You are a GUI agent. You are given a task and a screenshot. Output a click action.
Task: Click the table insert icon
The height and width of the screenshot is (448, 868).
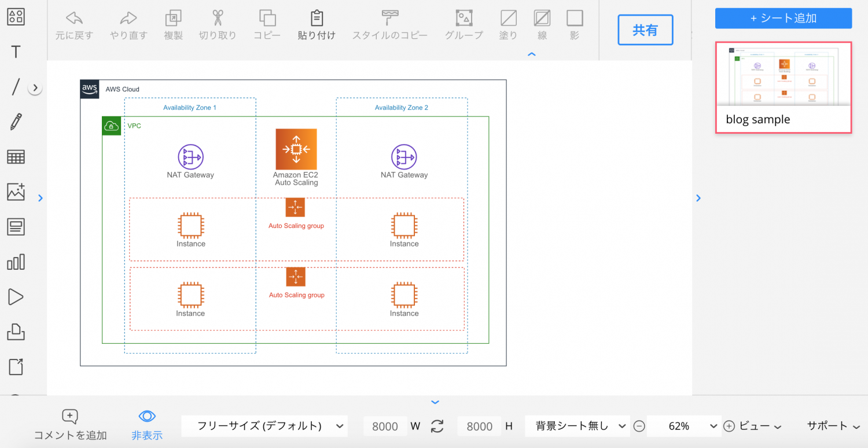click(16, 157)
